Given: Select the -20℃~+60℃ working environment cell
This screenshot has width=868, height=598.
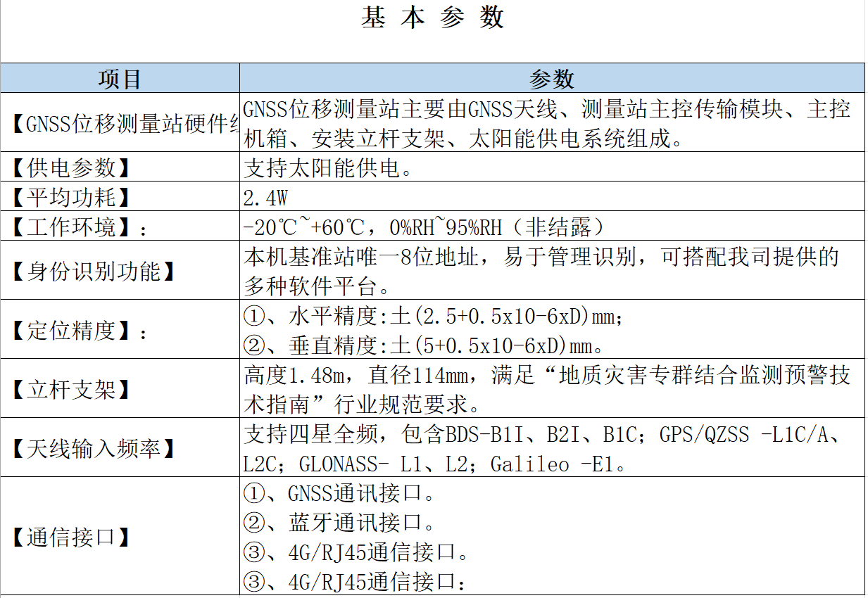Looking at the screenshot, I should 552,227.
